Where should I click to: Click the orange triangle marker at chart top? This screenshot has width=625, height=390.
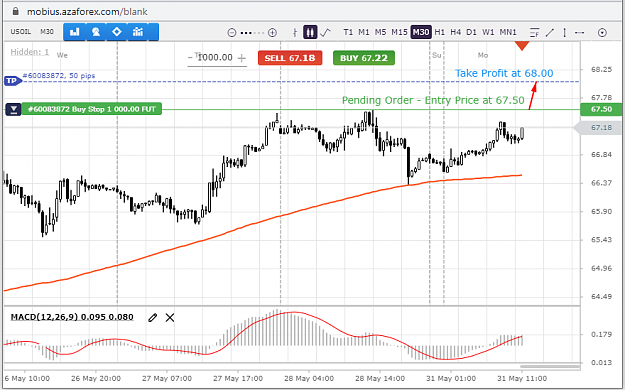point(522,45)
